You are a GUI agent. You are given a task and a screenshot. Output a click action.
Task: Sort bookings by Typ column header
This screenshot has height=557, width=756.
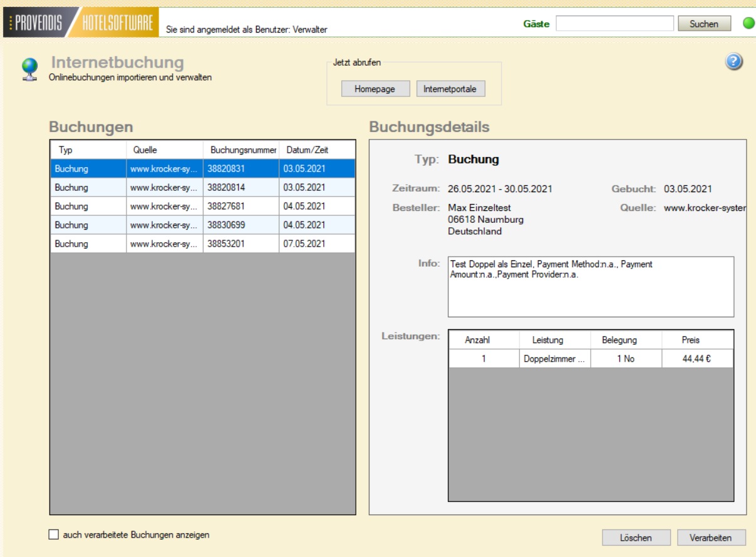(88, 150)
